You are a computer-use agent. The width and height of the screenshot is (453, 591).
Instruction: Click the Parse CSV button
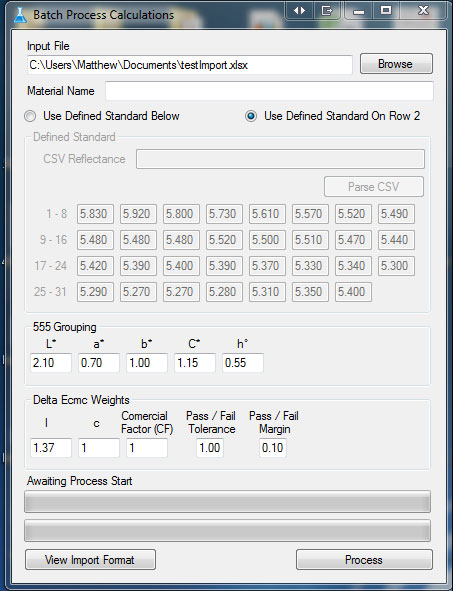[x=373, y=187]
